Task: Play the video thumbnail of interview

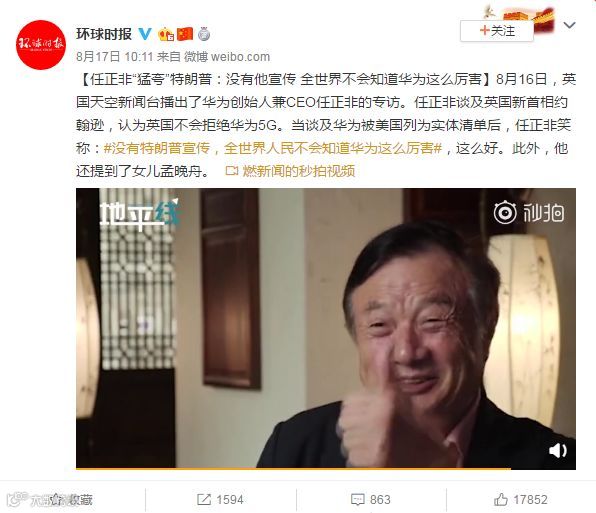Action: (x=326, y=328)
